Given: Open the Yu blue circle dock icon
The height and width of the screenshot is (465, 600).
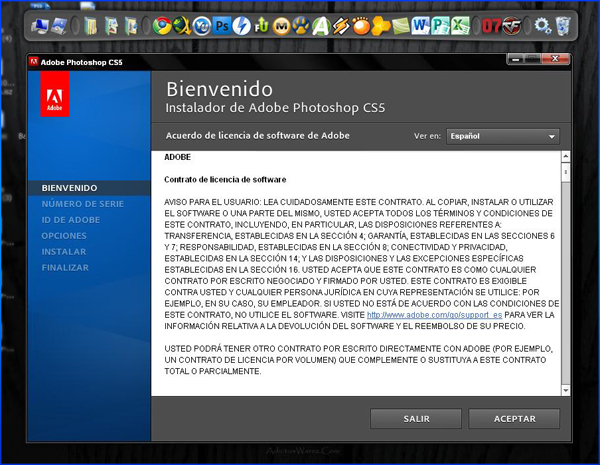Looking at the screenshot, I should [202, 26].
